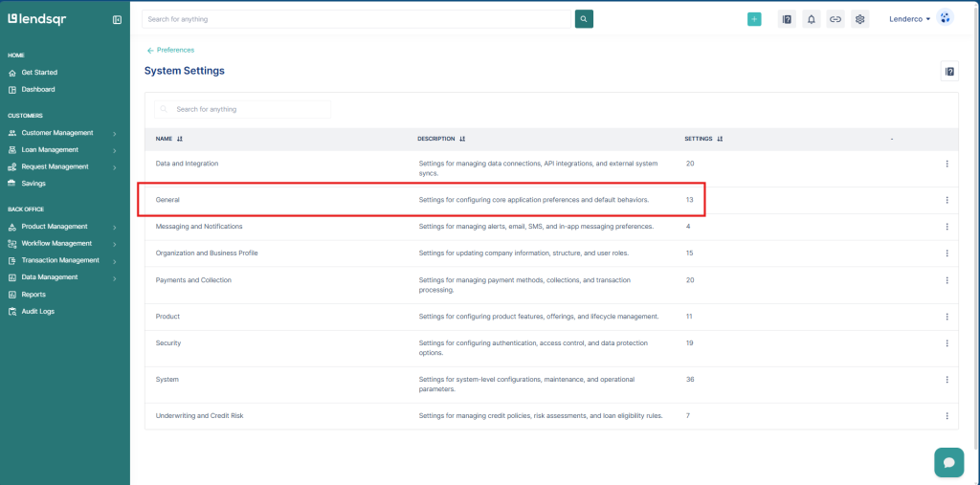Go to Dashboard in sidebar
The height and width of the screenshot is (485, 980).
(38, 89)
